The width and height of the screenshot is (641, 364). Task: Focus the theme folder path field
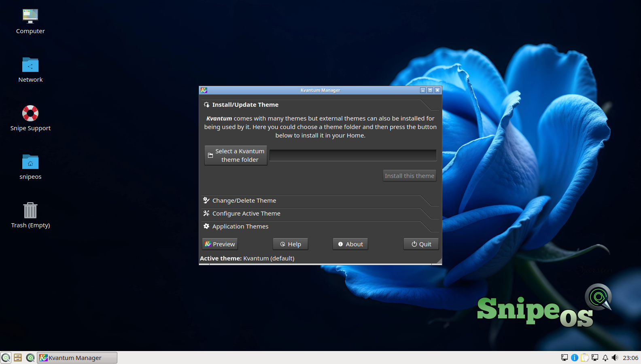353,155
